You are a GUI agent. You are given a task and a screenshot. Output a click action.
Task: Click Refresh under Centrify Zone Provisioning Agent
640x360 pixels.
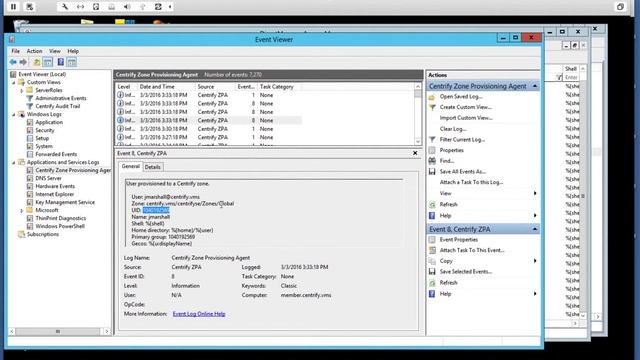click(448, 204)
